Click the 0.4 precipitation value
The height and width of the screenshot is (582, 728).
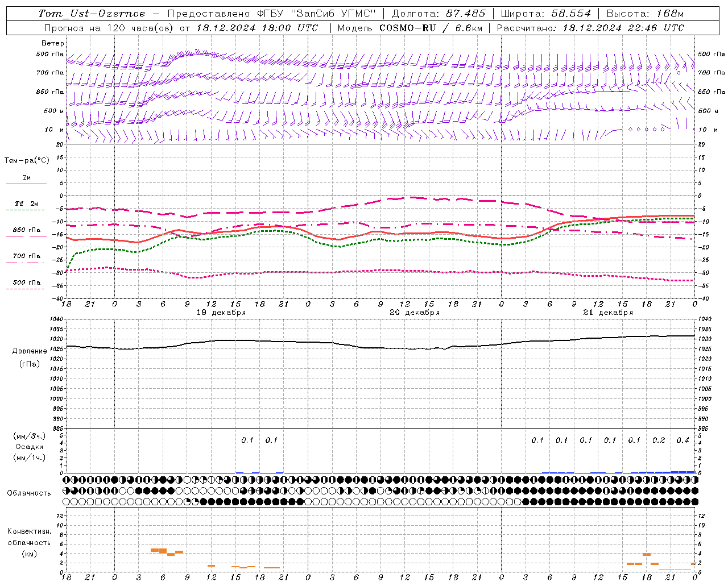[682, 440]
